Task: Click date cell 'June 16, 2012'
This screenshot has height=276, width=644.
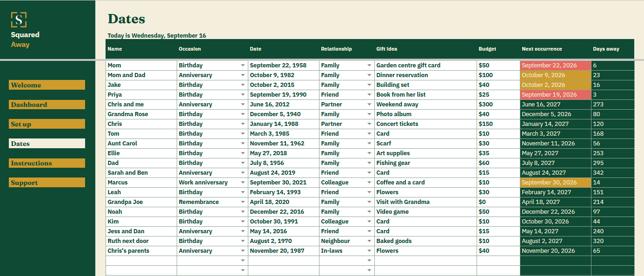Action: [284, 105]
